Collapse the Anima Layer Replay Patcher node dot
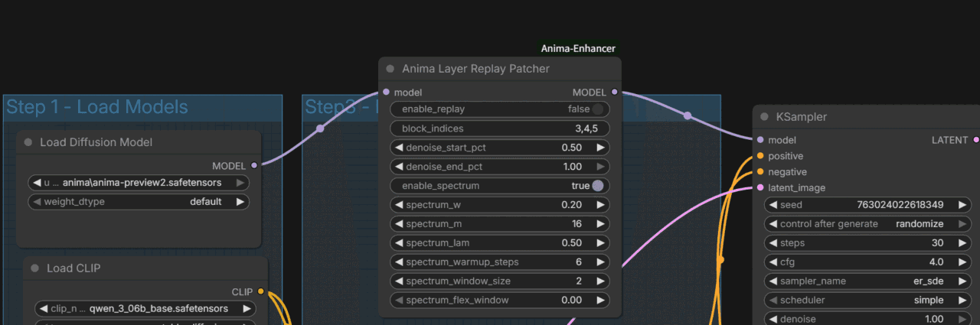Screen dimensions: 980x325 point(390,69)
